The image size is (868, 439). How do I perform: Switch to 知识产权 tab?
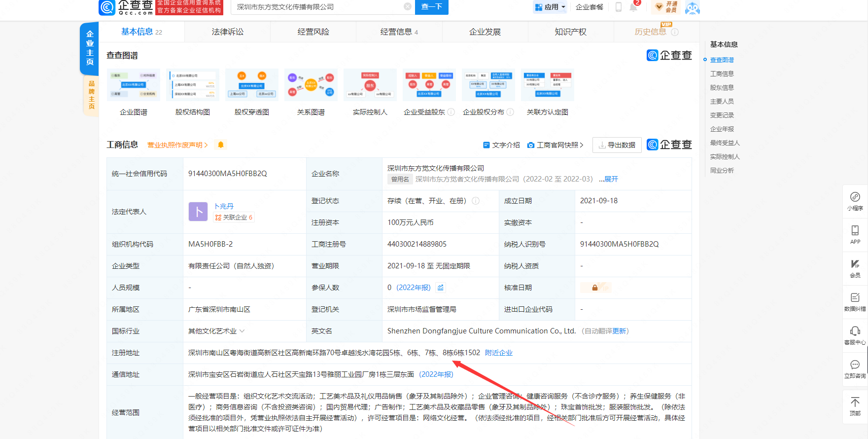571,32
